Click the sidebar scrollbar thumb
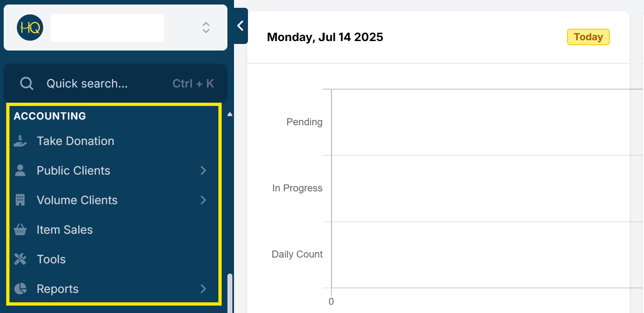The image size is (644, 313). pos(230,292)
